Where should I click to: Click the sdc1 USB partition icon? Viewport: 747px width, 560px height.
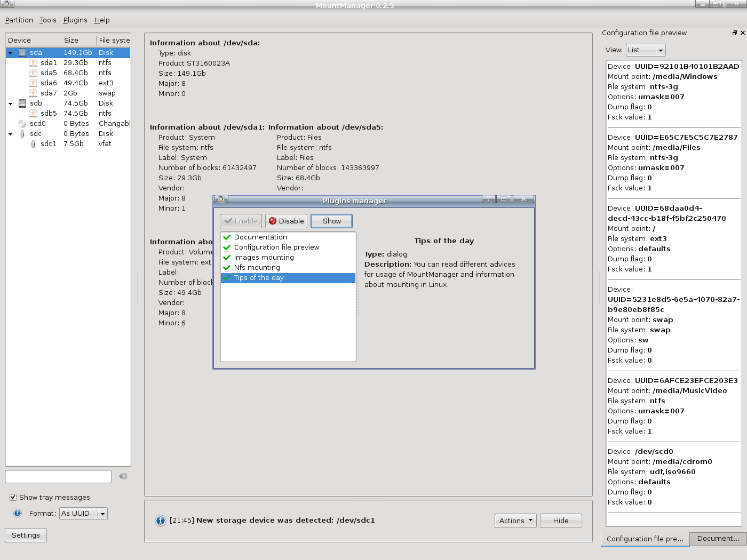point(33,144)
